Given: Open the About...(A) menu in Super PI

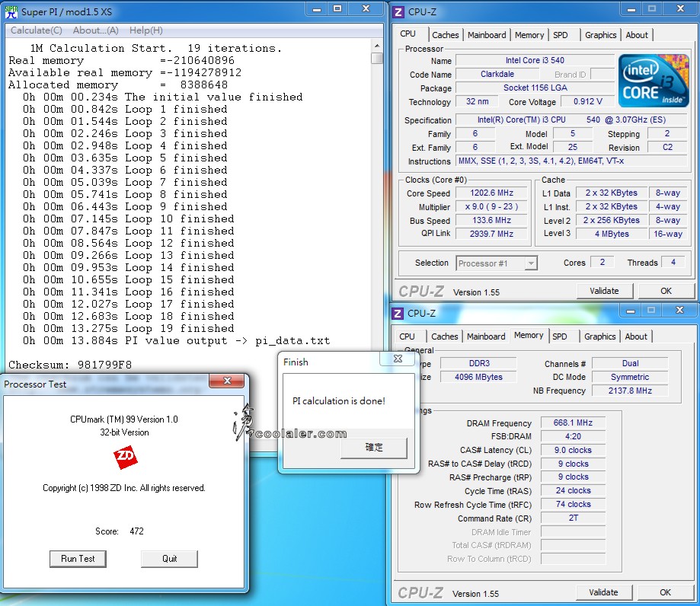Looking at the screenshot, I should 95,30.
